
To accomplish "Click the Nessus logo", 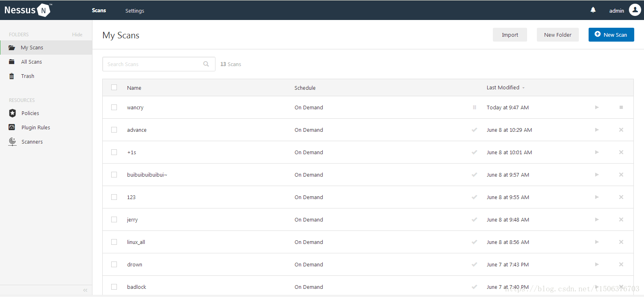I will pyautogui.click(x=28, y=10).
